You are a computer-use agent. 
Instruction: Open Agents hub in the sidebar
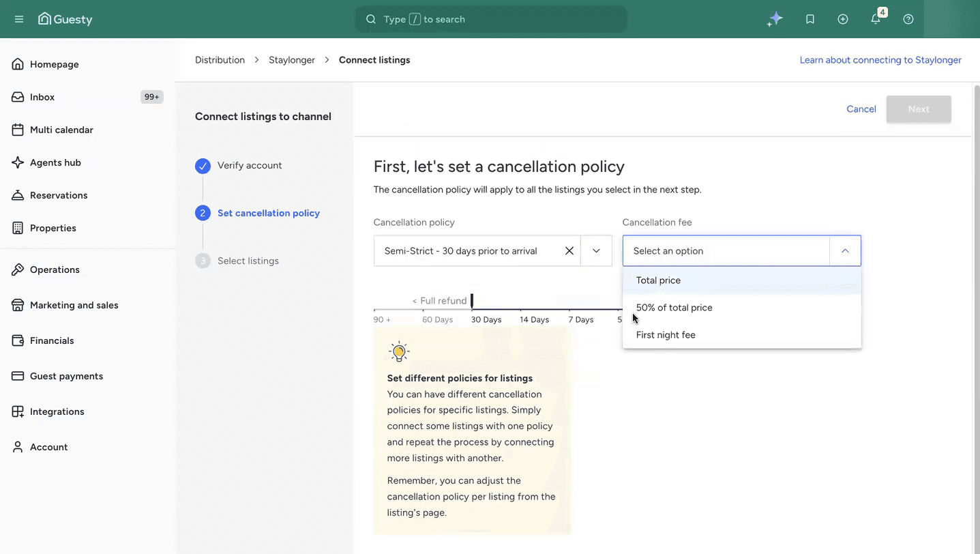pyautogui.click(x=55, y=162)
